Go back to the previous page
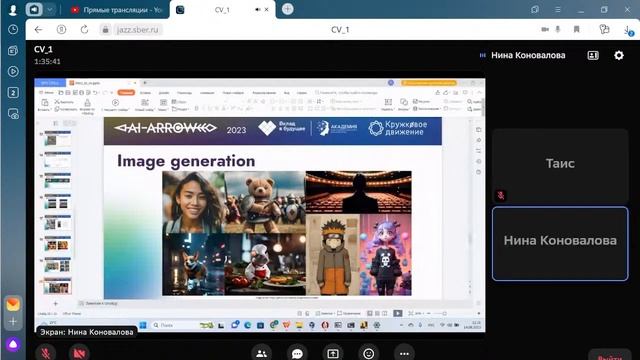 click(38, 29)
